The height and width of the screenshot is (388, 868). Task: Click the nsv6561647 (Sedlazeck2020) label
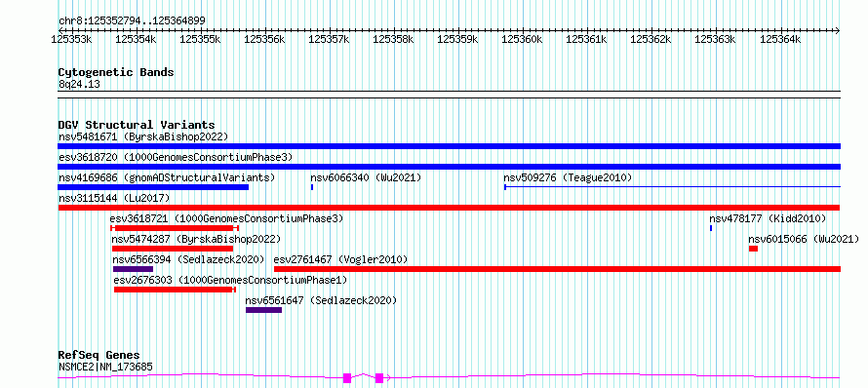pyautogui.click(x=321, y=300)
